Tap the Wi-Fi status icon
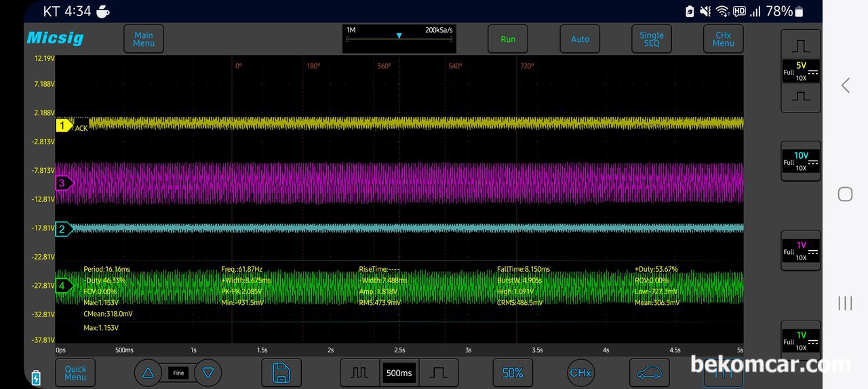This screenshot has height=389, width=868. coord(722,12)
